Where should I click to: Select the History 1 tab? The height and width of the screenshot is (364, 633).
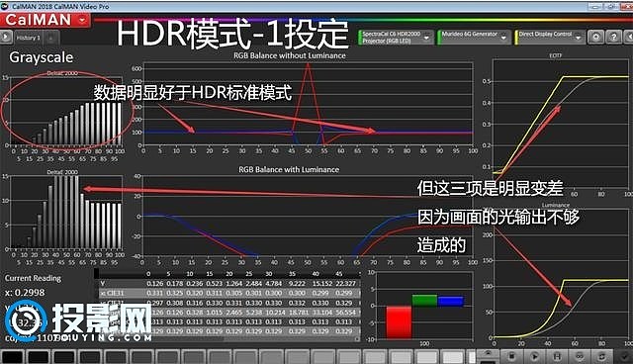29,38
